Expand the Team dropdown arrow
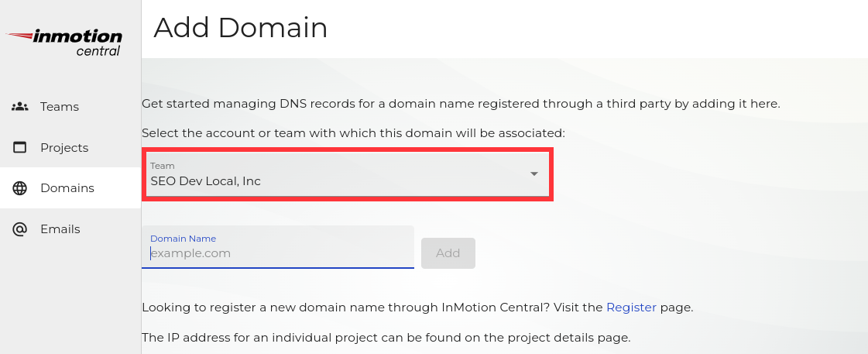Viewport: 868px width, 354px height. 533,174
